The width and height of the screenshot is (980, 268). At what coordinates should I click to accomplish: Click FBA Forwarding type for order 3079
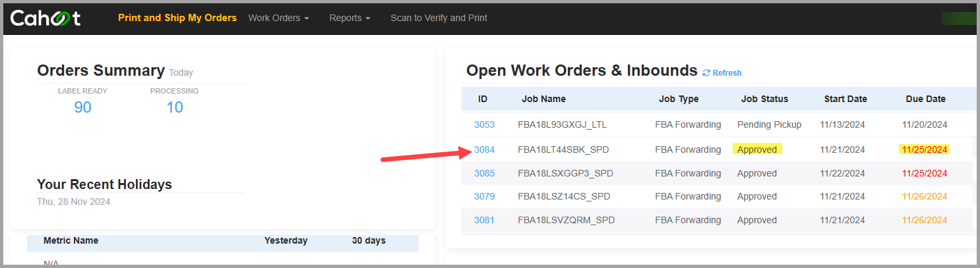[688, 196]
